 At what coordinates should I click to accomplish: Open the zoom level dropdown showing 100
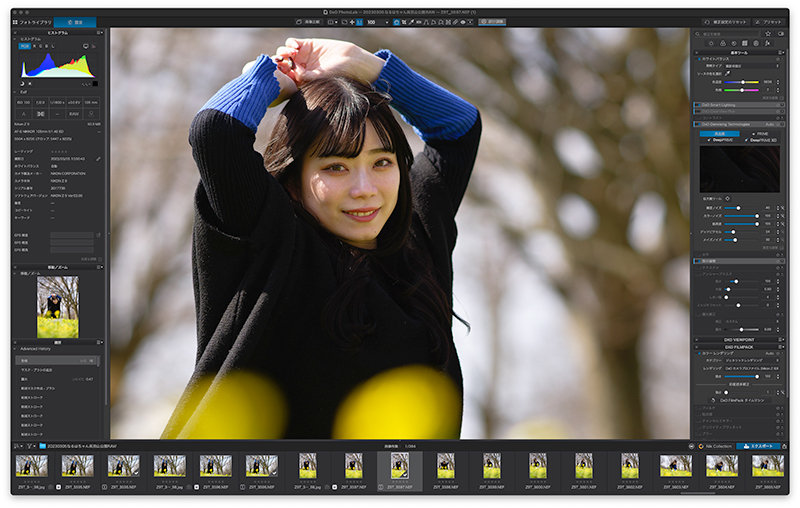[378, 22]
